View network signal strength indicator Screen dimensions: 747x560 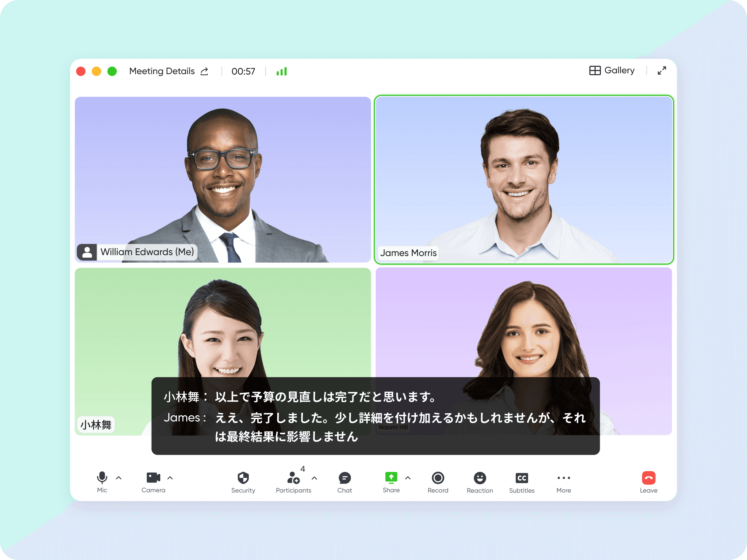pyautogui.click(x=280, y=72)
